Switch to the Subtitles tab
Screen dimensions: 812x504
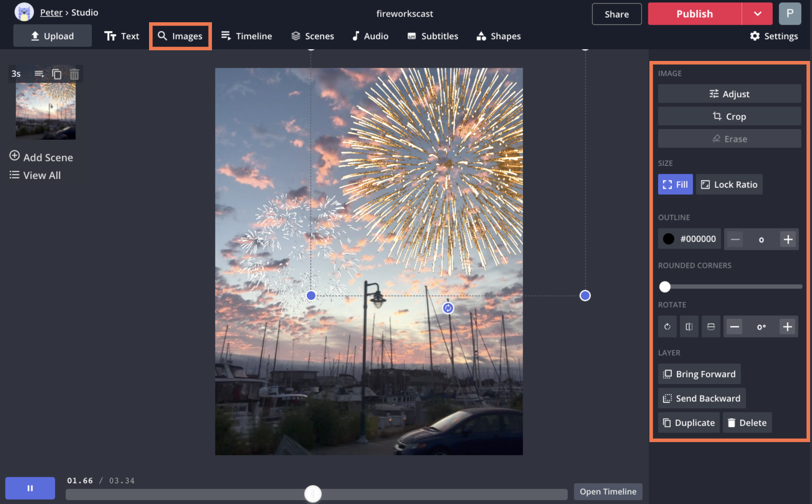coord(432,36)
